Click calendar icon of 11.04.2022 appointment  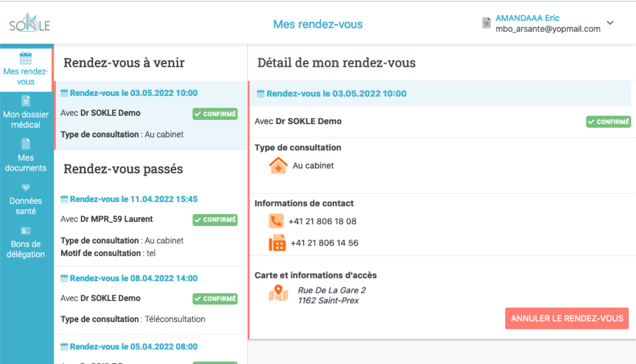click(x=64, y=199)
